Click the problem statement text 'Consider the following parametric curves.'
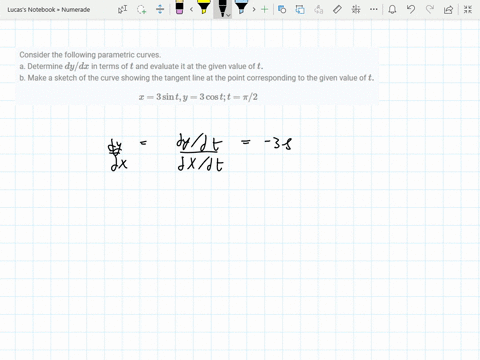The width and height of the screenshot is (480, 360). click(x=90, y=55)
